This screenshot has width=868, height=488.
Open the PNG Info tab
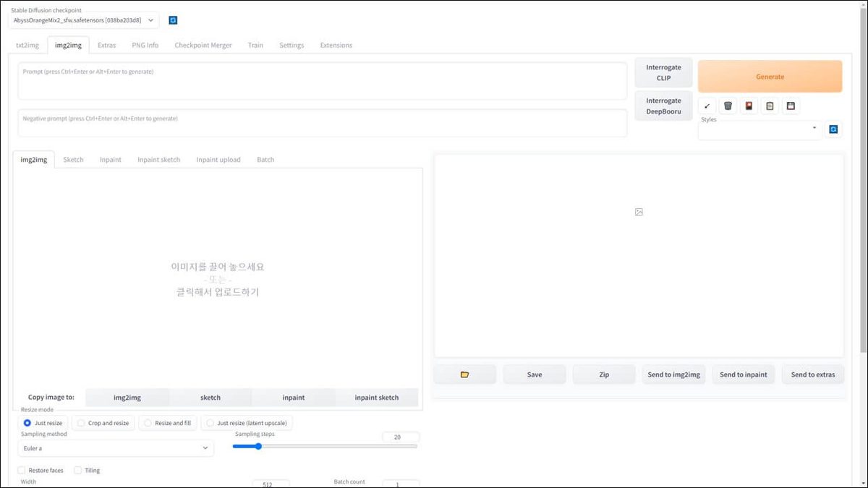[145, 45]
